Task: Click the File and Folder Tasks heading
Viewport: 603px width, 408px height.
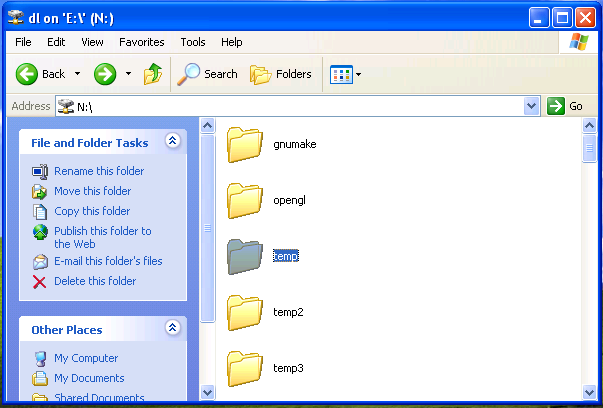Action: (90, 143)
